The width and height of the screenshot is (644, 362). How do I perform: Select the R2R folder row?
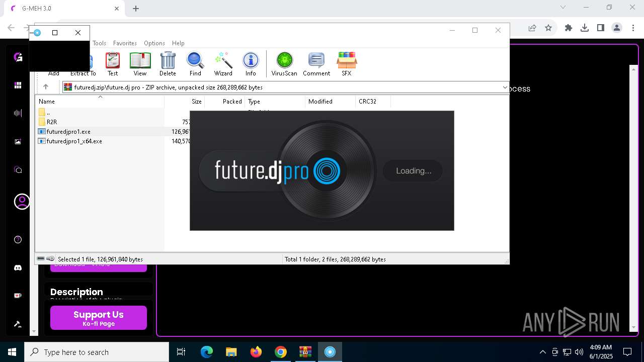tap(52, 122)
